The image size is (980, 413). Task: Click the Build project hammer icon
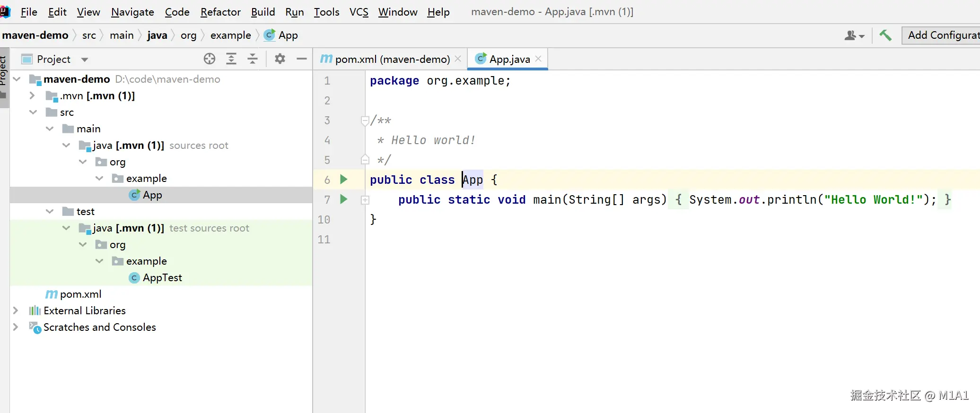[885, 35]
